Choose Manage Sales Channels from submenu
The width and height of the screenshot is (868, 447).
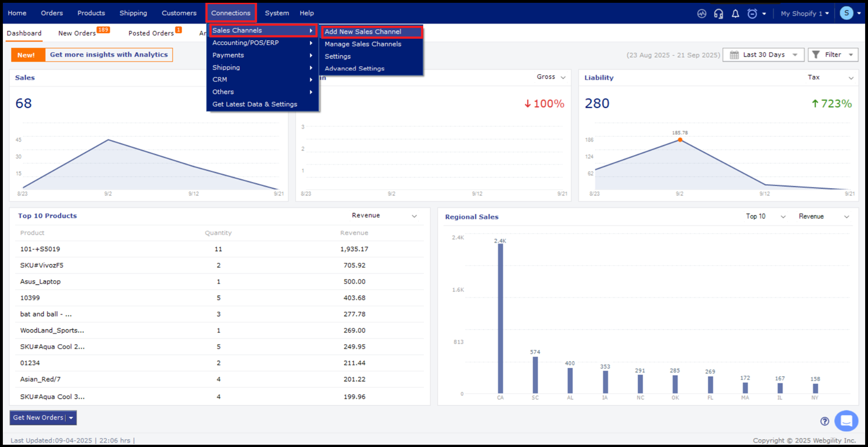pos(363,44)
